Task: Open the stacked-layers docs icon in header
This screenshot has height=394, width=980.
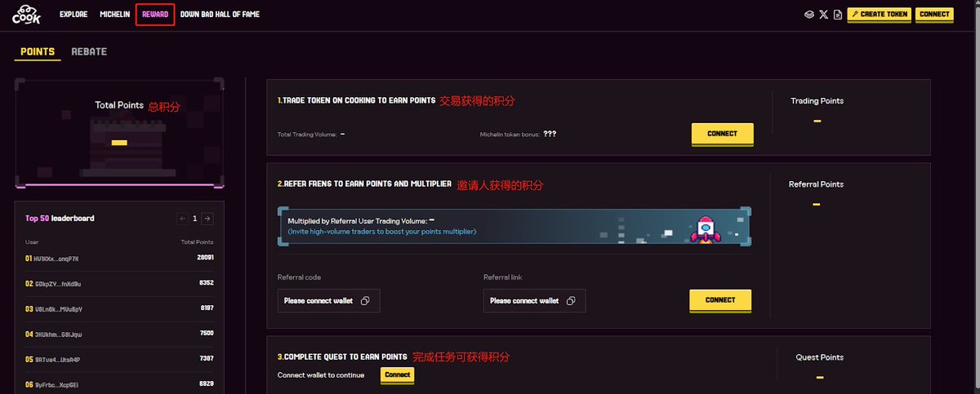Action: [x=808, y=15]
